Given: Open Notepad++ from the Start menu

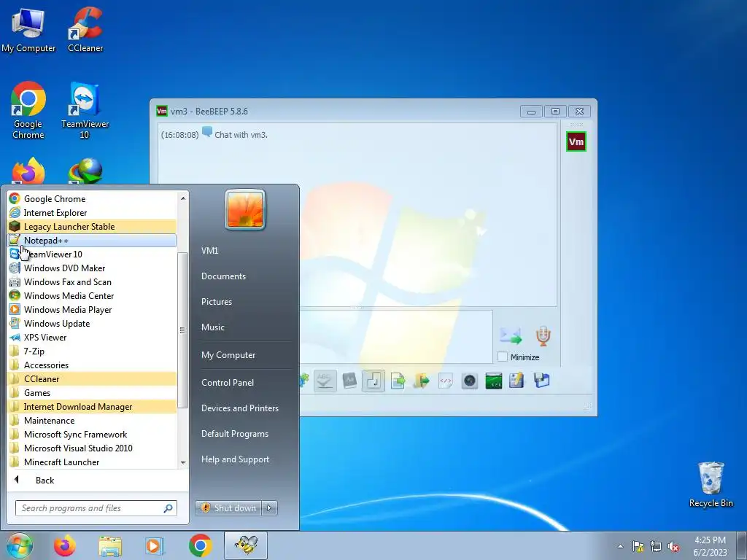Looking at the screenshot, I should [92, 241].
